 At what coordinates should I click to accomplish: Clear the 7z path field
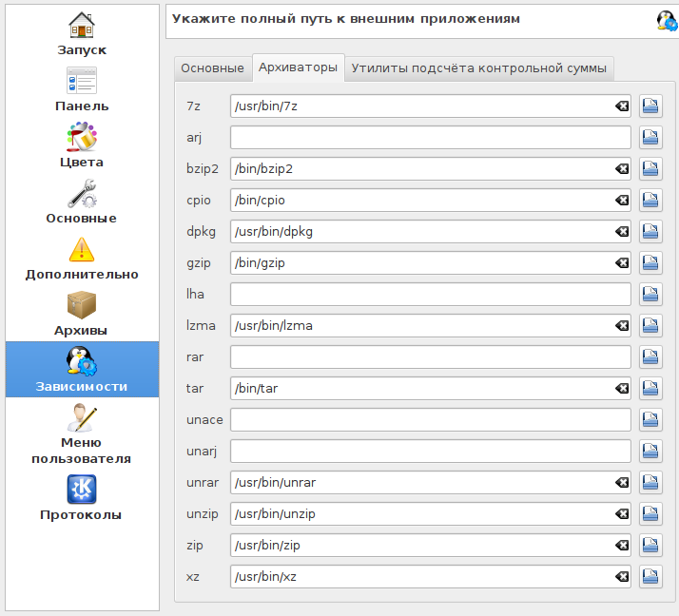pyautogui.click(x=622, y=106)
